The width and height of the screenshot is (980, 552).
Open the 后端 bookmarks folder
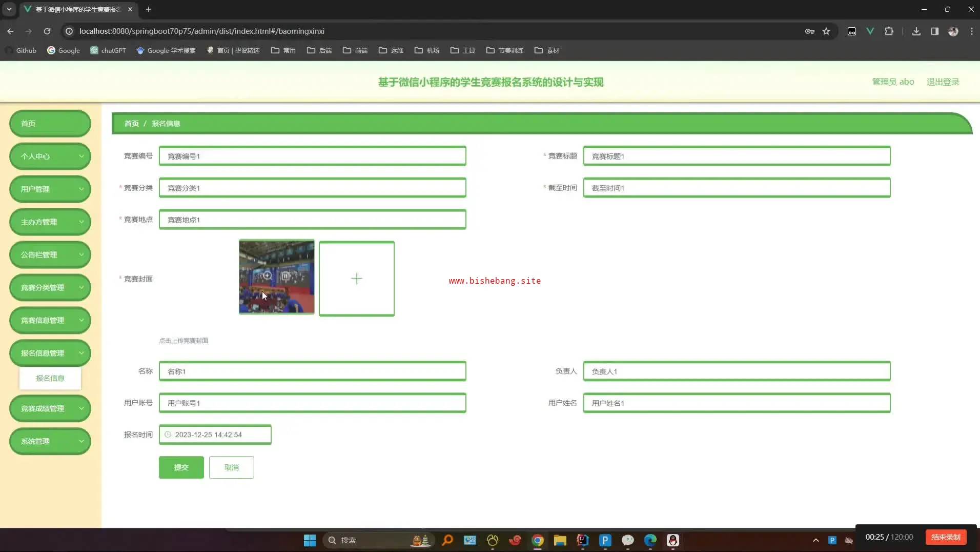pos(319,50)
